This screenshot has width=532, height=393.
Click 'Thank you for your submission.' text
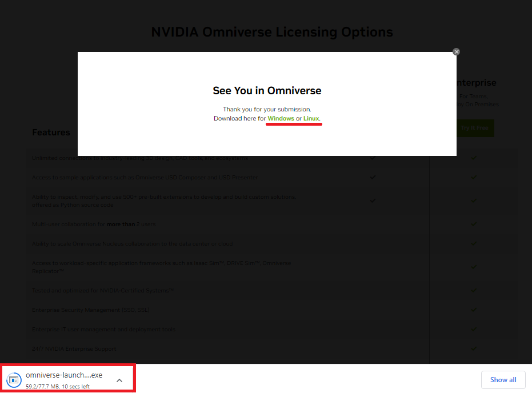267,109
